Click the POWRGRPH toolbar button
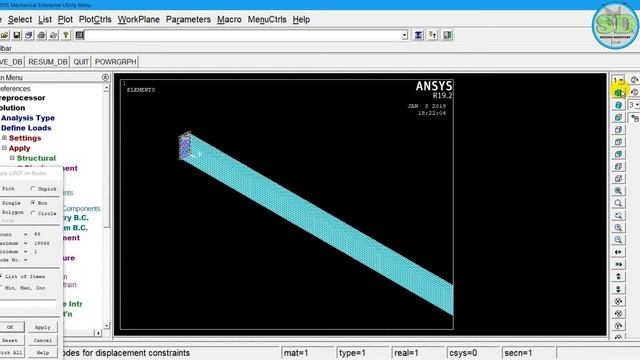Image resolution: width=640 pixels, height=360 pixels. (x=116, y=62)
